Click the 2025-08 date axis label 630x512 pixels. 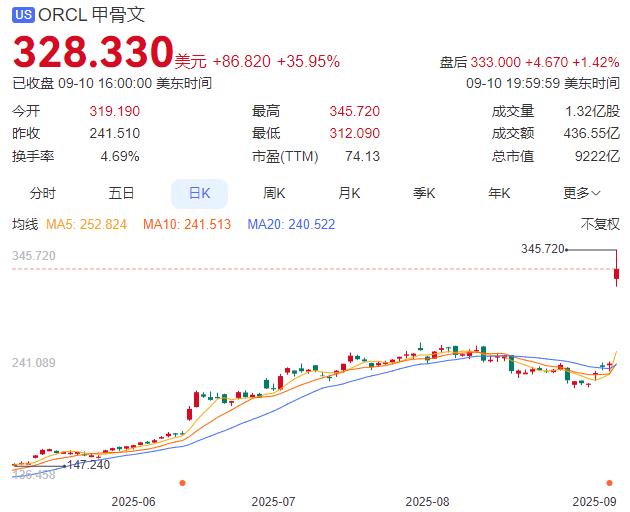tap(428, 502)
